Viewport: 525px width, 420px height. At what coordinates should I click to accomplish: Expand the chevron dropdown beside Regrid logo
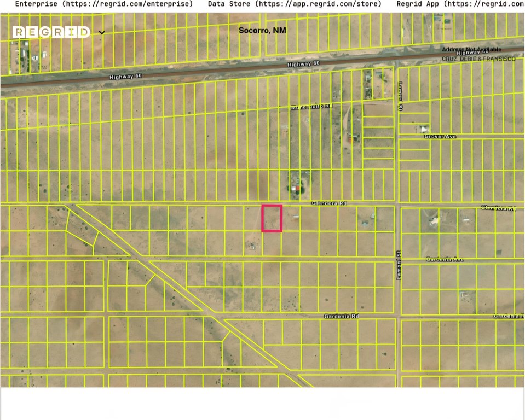click(x=102, y=33)
